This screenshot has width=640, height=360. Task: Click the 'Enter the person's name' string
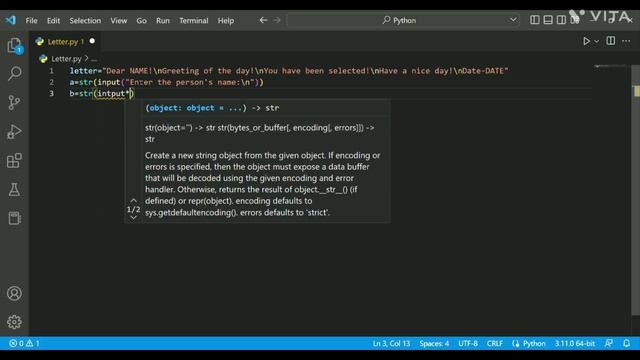189,82
